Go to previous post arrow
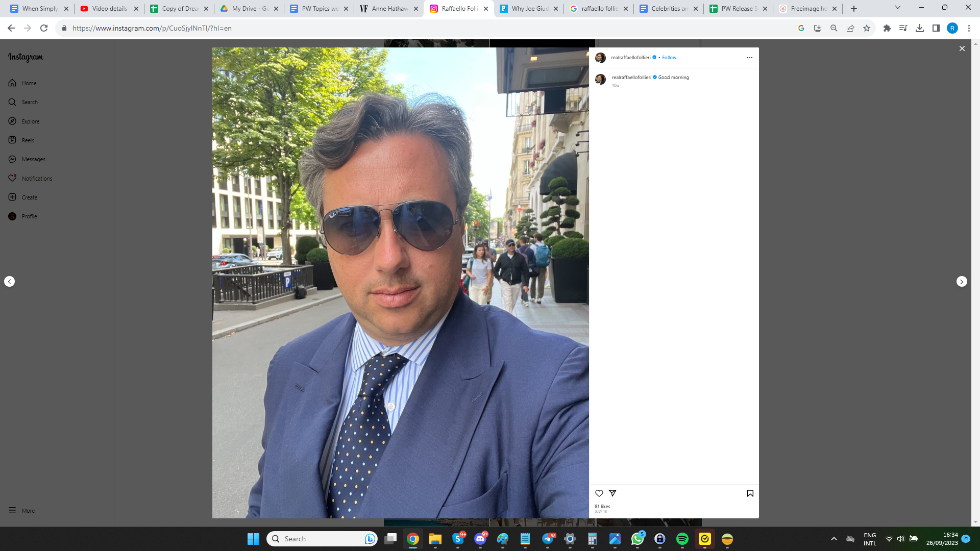The height and width of the screenshot is (551, 980). [x=9, y=282]
